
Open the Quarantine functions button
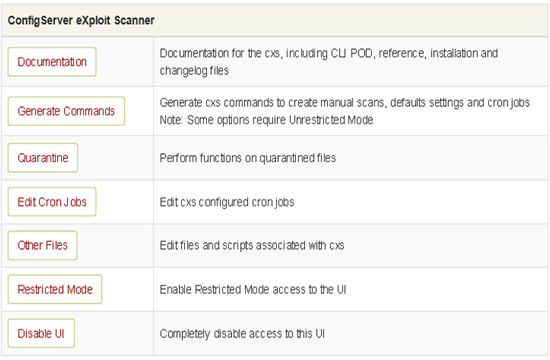(43, 158)
